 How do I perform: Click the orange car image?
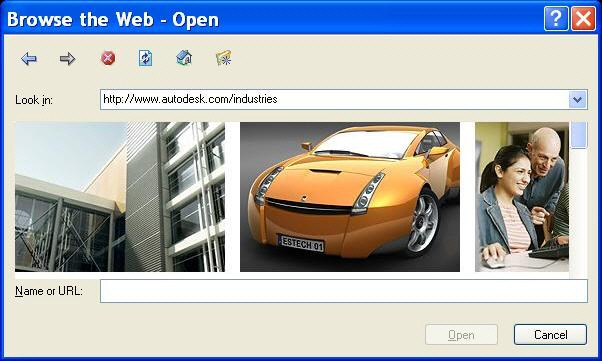350,197
